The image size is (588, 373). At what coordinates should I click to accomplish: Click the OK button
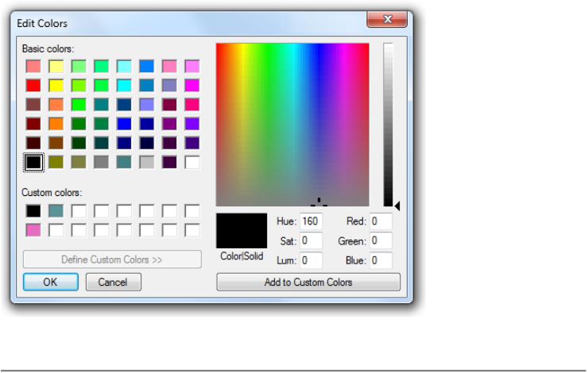pos(51,282)
